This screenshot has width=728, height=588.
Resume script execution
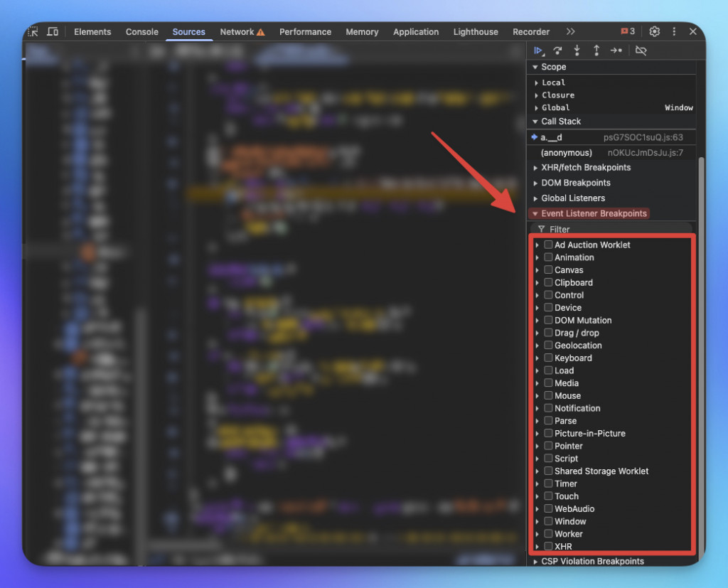[539, 50]
